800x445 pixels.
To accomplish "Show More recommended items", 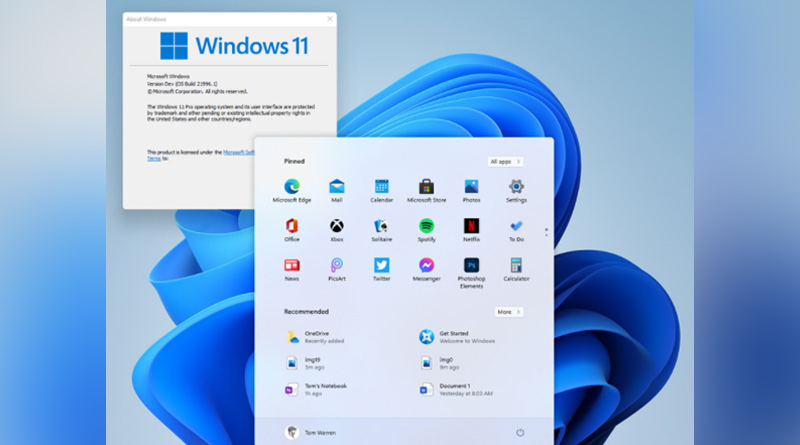I will pos(509,312).
